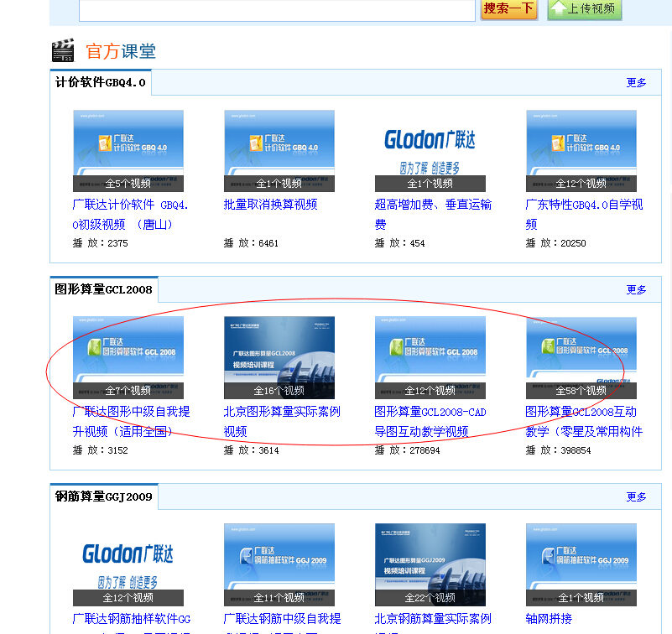Open GGJ 2009 thumbnail with 全11个视频
Screen dimensions: 672x634
click(279, 564)
